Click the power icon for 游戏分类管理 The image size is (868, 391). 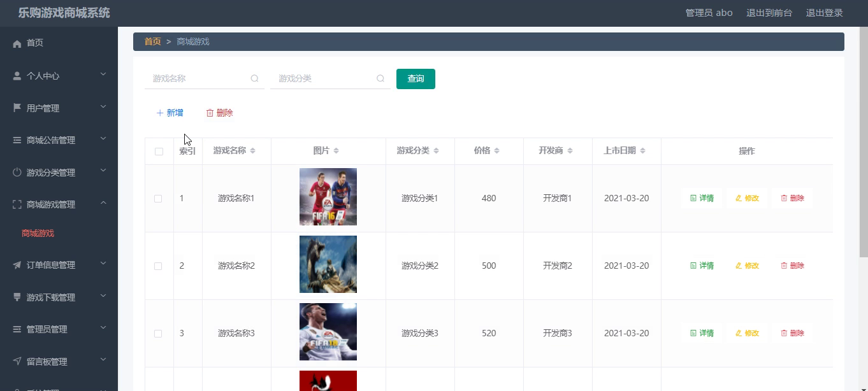[17, 173]
